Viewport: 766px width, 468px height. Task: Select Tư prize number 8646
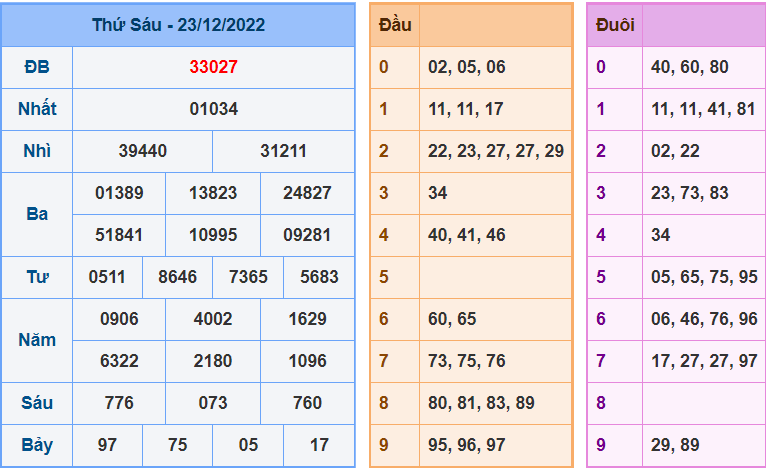(177, 277)
